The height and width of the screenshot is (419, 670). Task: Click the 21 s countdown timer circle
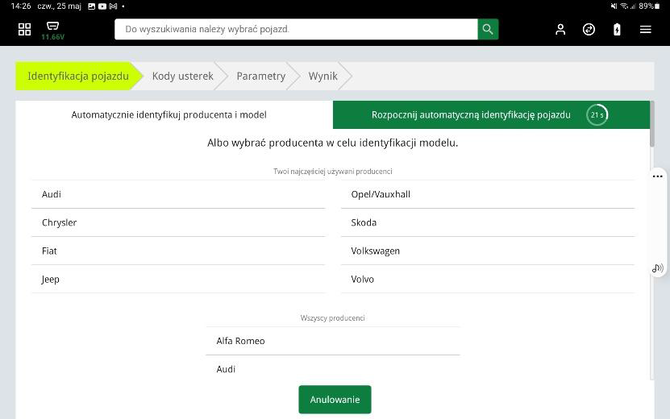coord(597,115)
